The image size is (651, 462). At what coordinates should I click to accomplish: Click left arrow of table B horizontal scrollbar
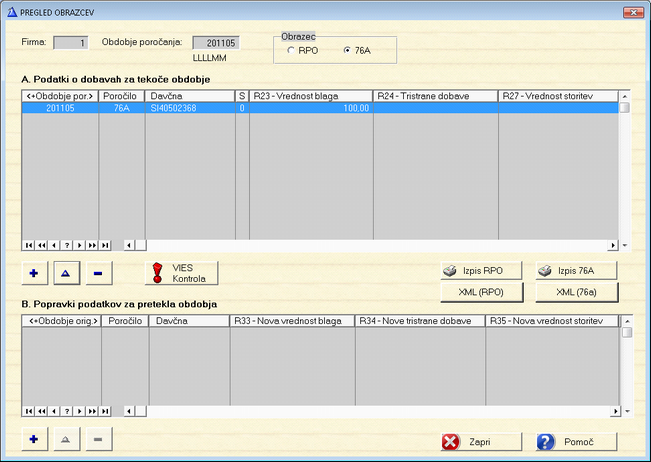point(129,411)
